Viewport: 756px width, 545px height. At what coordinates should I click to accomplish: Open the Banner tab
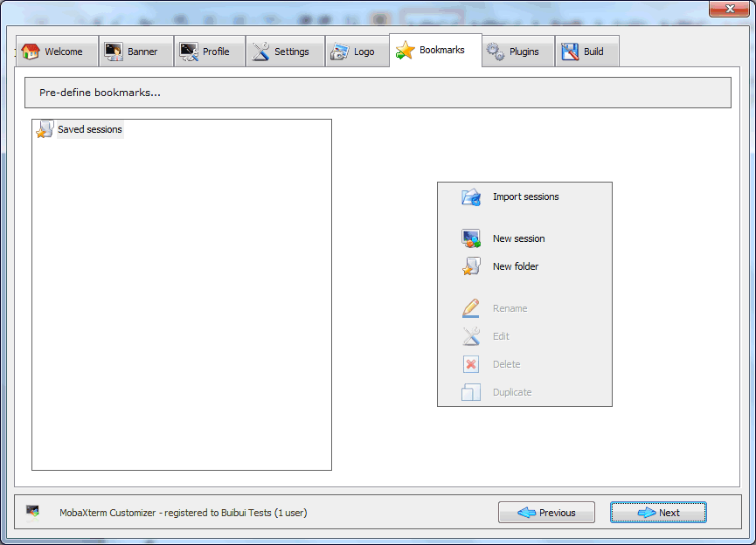click(136, 51)
